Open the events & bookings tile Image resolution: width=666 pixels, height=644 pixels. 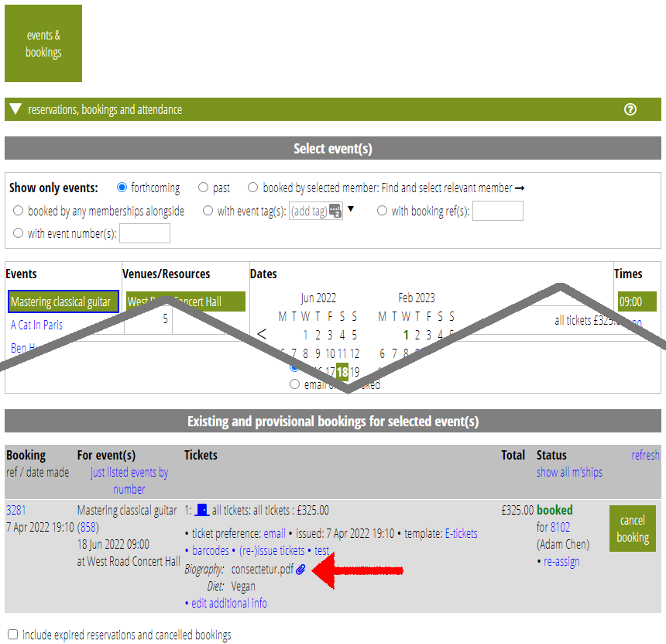click(x=43, y=43)
